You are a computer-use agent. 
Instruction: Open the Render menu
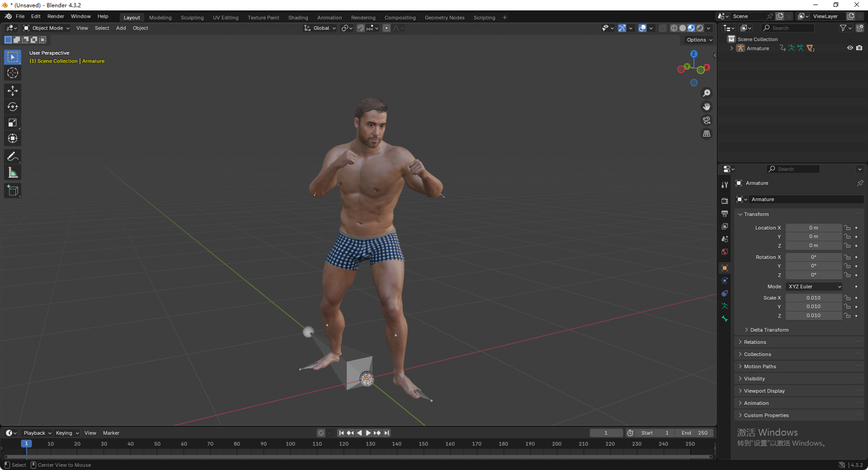(56, 16)
